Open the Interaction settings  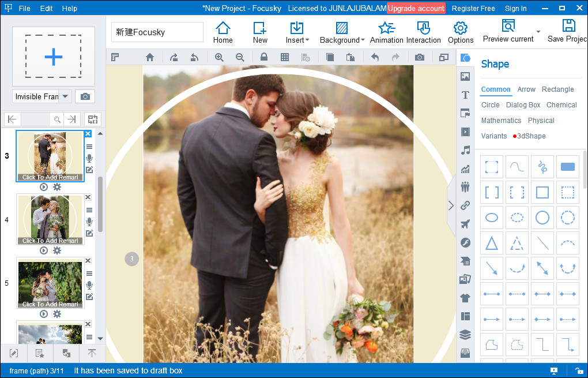pos(423,33)
